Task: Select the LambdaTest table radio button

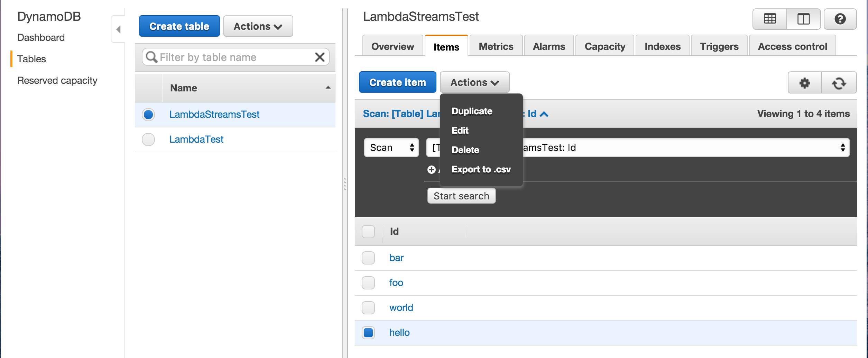Action: pos(148,140)
